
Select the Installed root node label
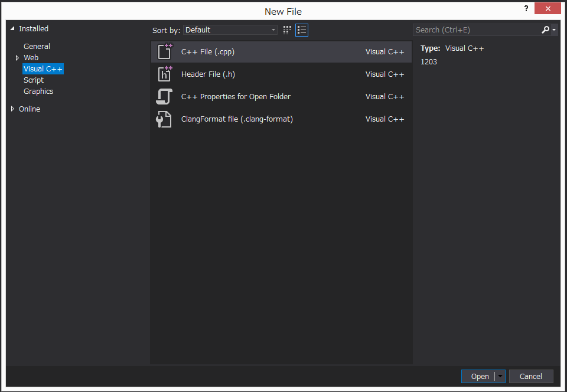click(34, 28)
